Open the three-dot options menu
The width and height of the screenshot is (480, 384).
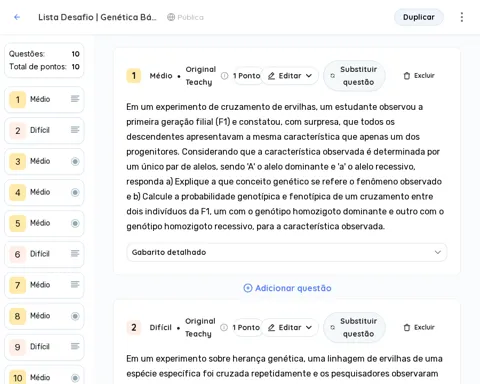[462, 17]
